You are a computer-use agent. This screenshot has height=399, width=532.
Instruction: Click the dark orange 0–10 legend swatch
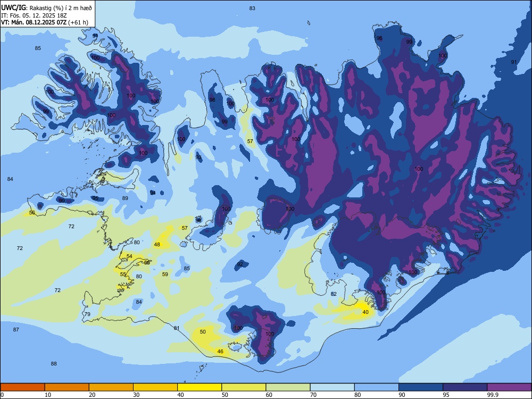tap(22, 387)
